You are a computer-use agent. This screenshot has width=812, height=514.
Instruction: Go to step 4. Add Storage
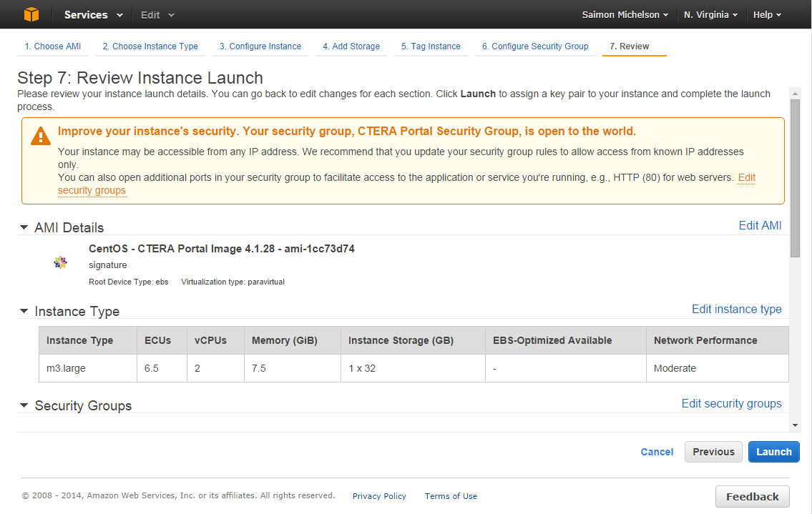click(x=351, y=46)
